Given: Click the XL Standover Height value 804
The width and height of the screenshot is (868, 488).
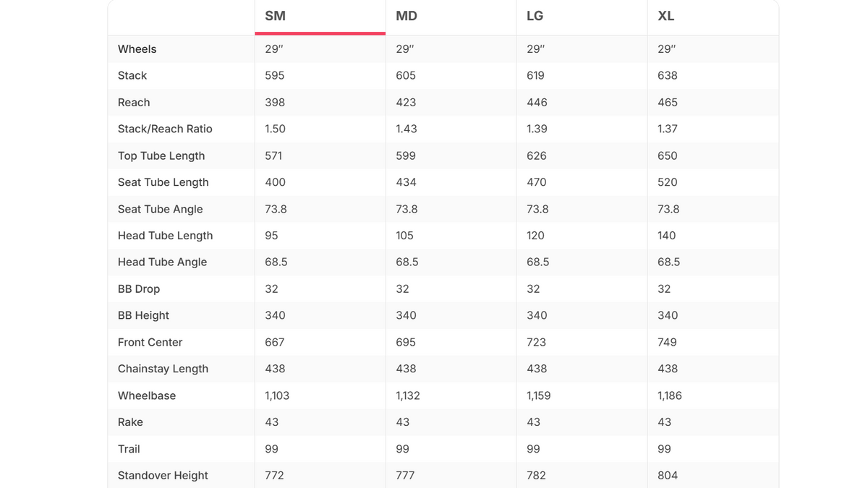Looking at the screenshot, I should [668, 476].
